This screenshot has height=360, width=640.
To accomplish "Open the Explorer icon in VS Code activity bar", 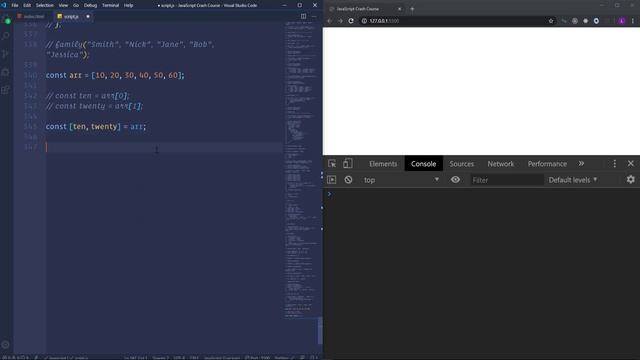I will click(7, 19).
